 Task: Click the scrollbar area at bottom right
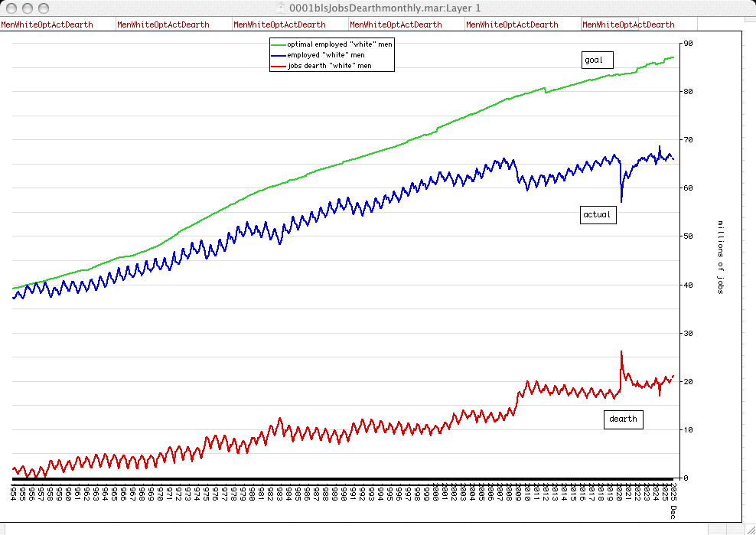click(727, 529)
